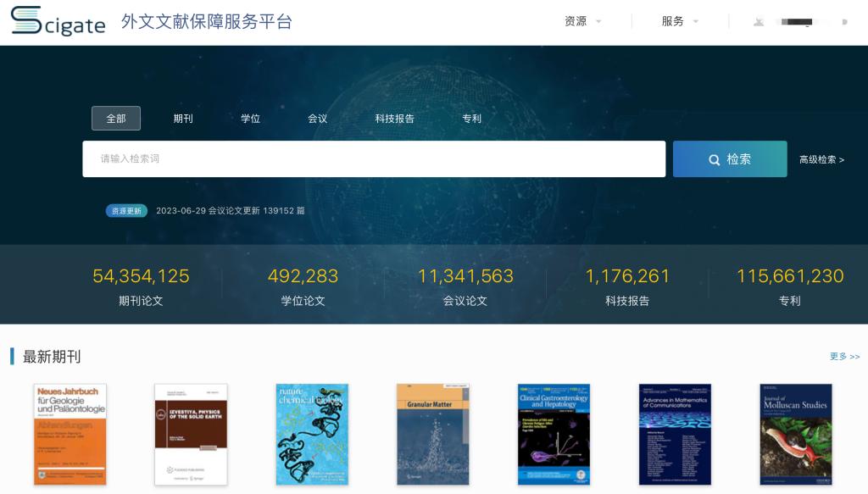This screenshot has width=868, height=494.
Task: Switch to the 学位 tab
Action: pyautogui.click(x=250, y=119)
